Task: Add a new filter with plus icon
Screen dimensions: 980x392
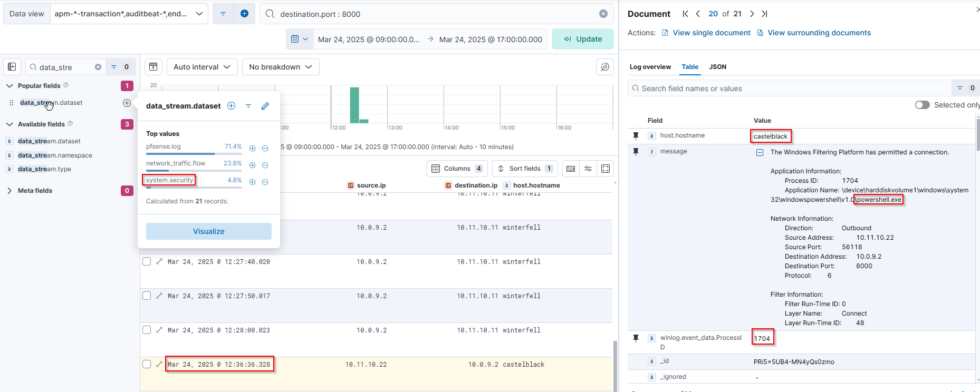Action: click(244, 14)
